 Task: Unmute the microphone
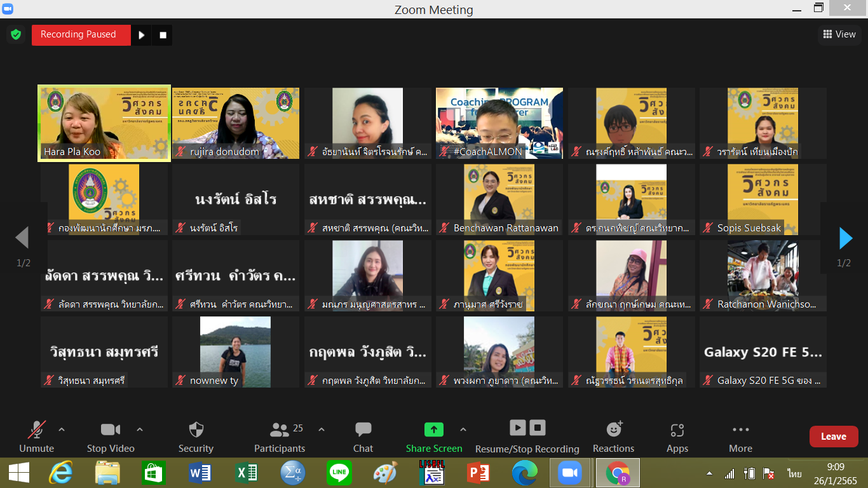click(36, 430)
